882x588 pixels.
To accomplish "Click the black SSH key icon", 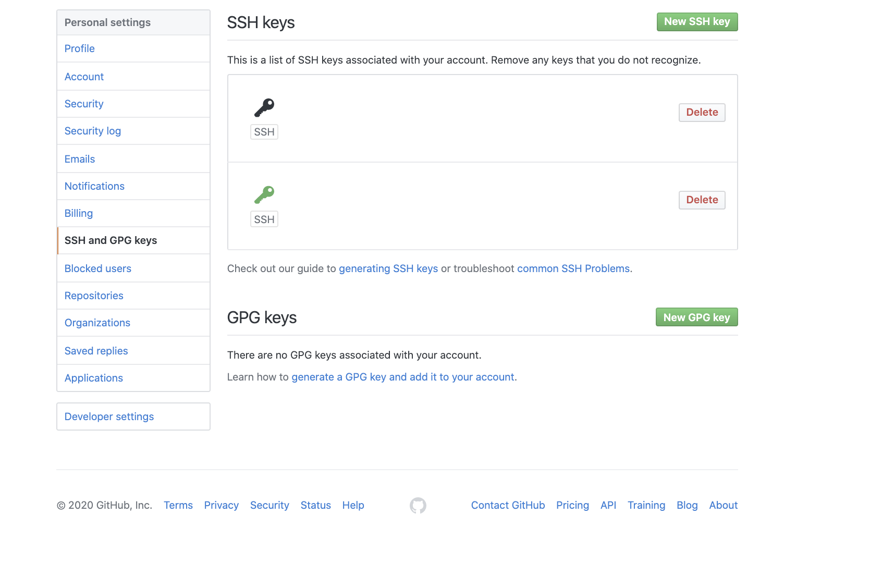I will [x=264, y=108].
